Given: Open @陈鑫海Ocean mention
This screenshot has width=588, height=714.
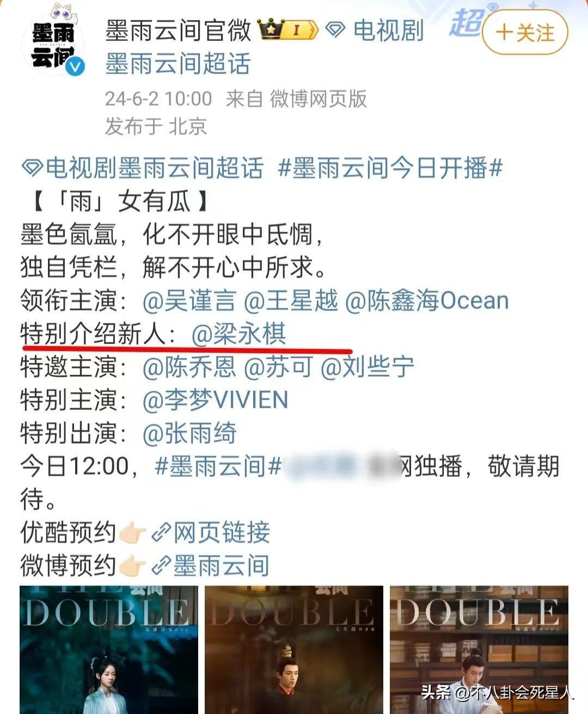Looking at the screenshot, I should pyautogui.click(x=427, y=300).
